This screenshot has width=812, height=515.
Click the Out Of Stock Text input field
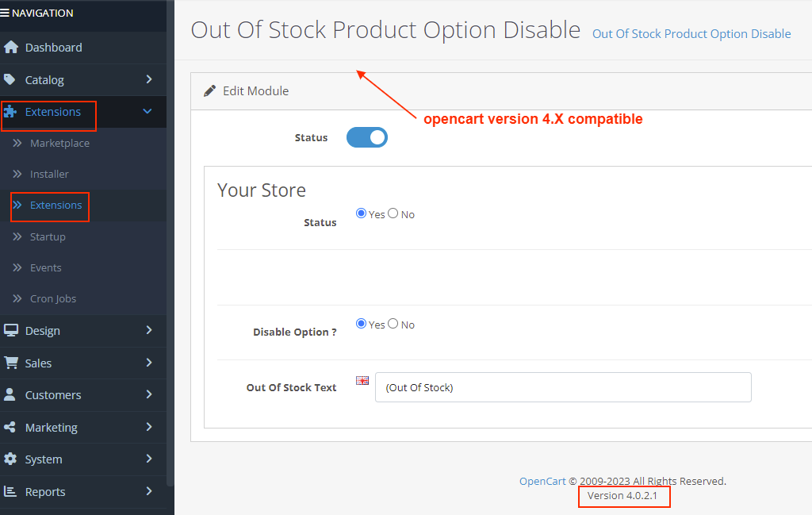(x=563, y=387)
